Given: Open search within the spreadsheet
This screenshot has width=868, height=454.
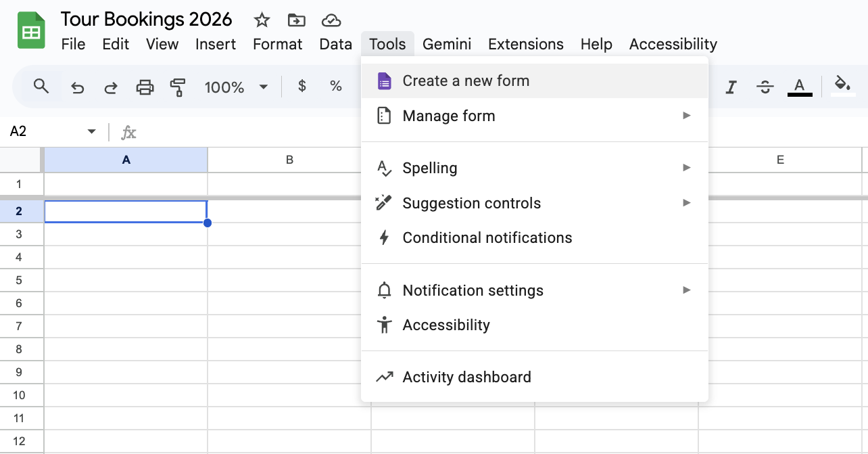Looking at the screenshot, I should click(41, 87).
